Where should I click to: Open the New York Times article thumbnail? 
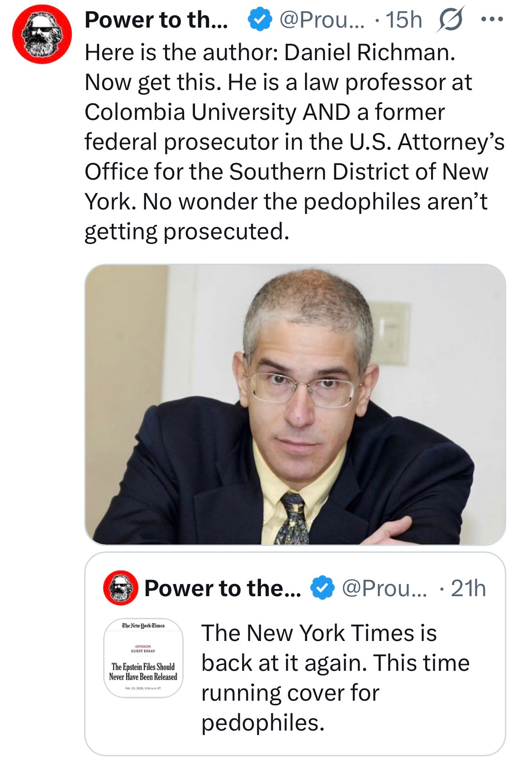pos(143,657)
